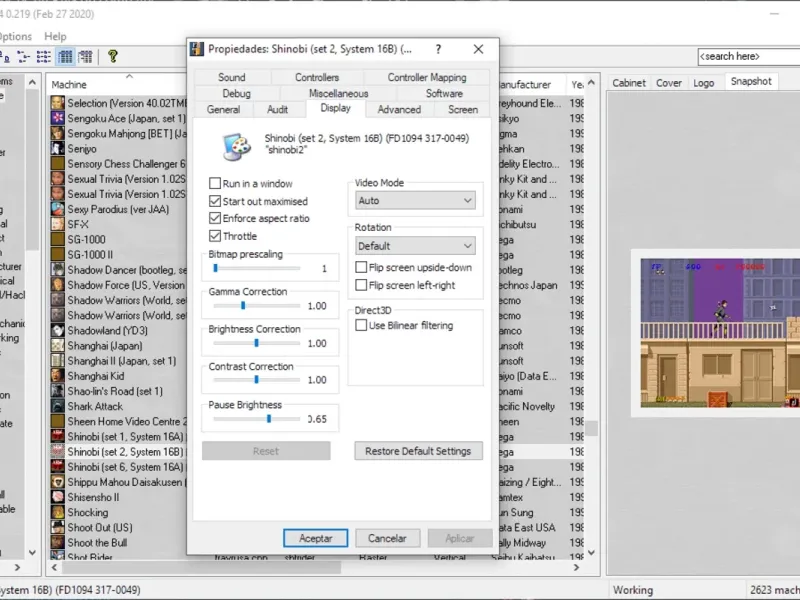Click the Sexy Parodius game icon

click(58, 209)
